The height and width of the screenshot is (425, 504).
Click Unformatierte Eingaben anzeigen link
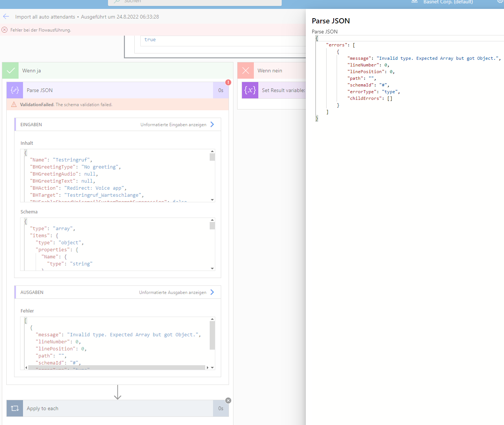[x=173, y=125]
